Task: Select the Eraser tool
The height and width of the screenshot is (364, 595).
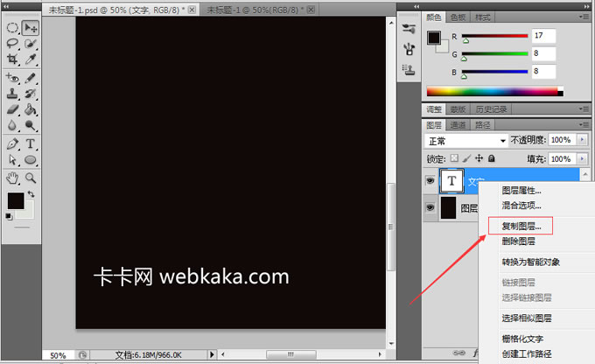Action: point(12,109)
